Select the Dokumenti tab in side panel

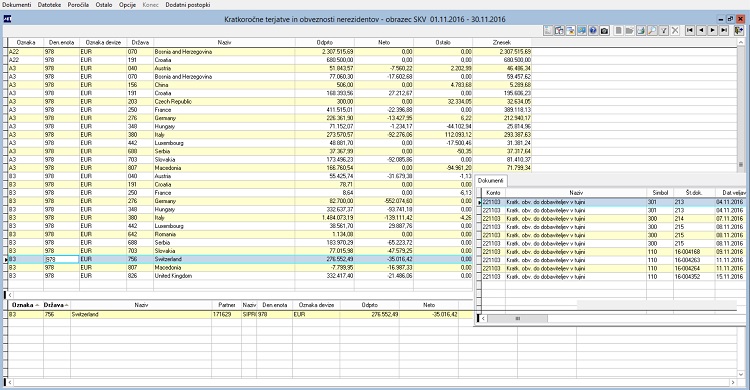click(490, 181)
